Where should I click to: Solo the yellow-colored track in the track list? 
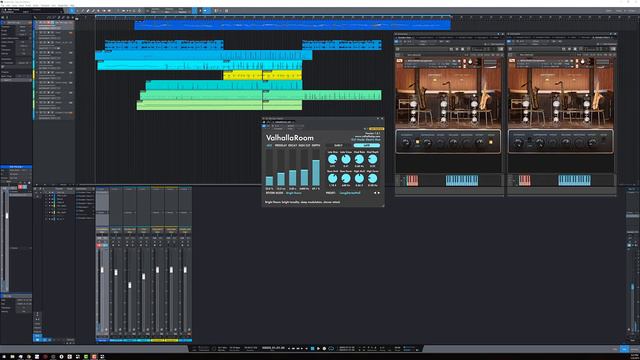tap(45, 72)
